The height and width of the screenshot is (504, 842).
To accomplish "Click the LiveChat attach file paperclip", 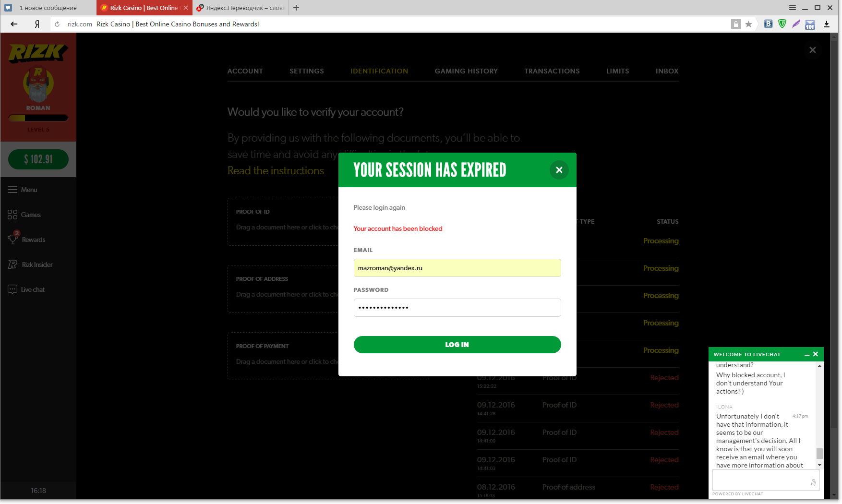I will click(x=813, y=482).
